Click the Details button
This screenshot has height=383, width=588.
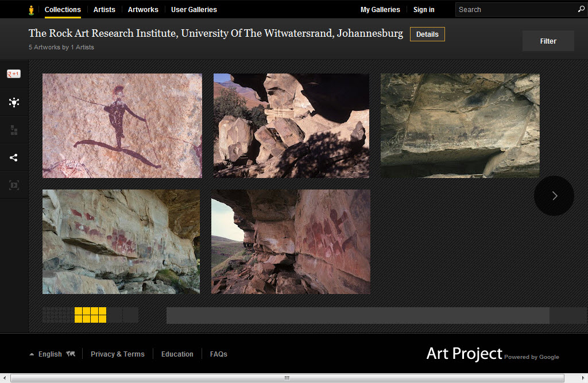tap(427, 34)
